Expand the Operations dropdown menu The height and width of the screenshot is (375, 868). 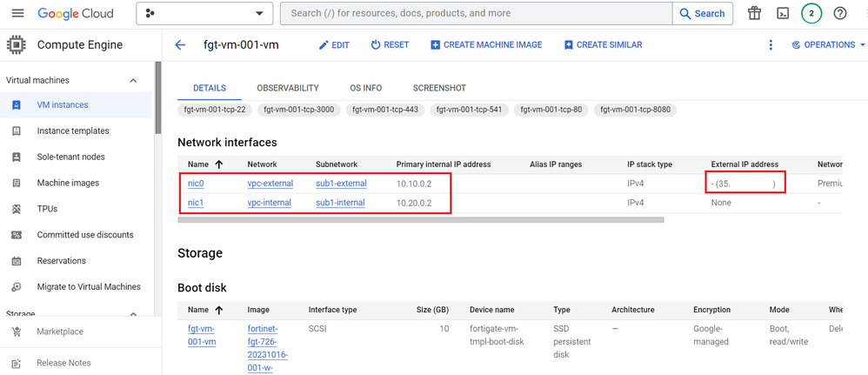[x=829, y=45]
